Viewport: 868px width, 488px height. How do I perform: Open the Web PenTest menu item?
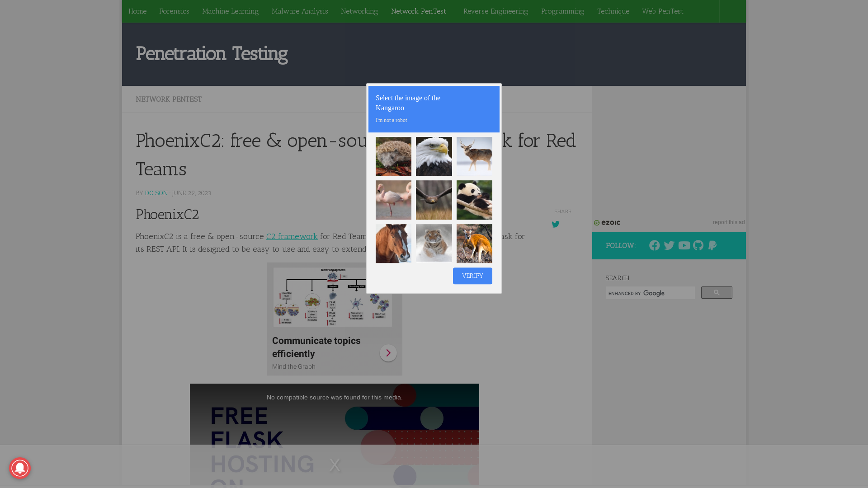663,11
